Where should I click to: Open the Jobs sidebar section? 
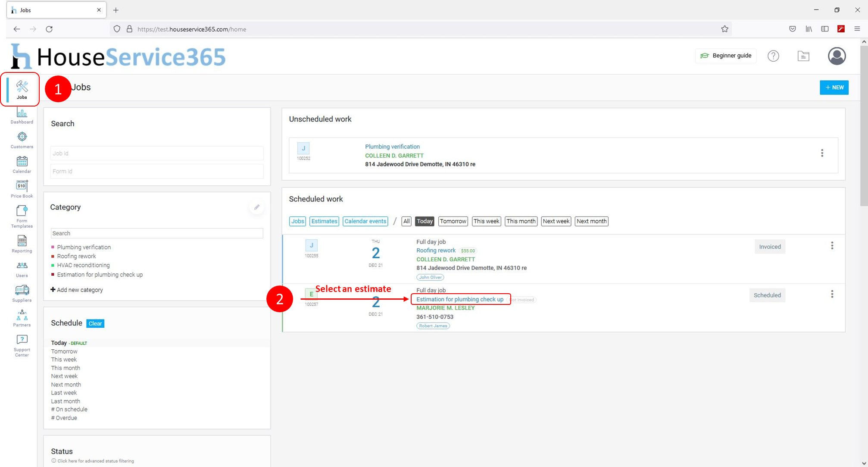[22, 89]
